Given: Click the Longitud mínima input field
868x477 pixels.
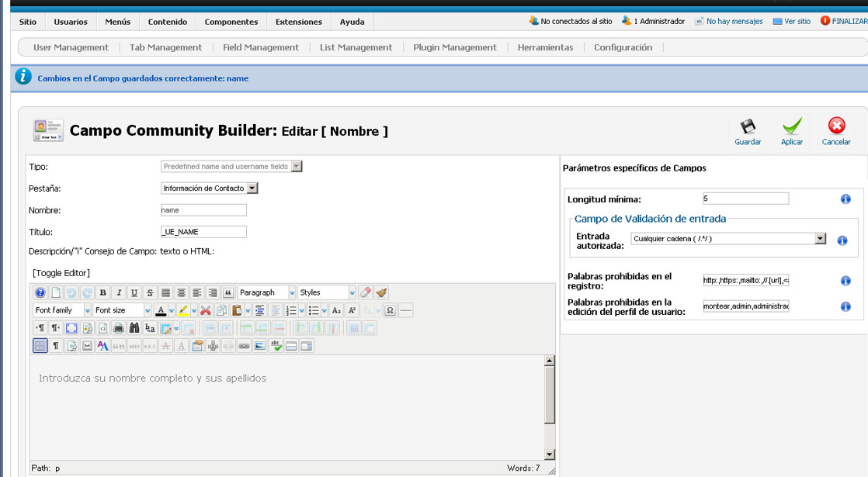Looking at the screenshot, I should click(745, 199).
